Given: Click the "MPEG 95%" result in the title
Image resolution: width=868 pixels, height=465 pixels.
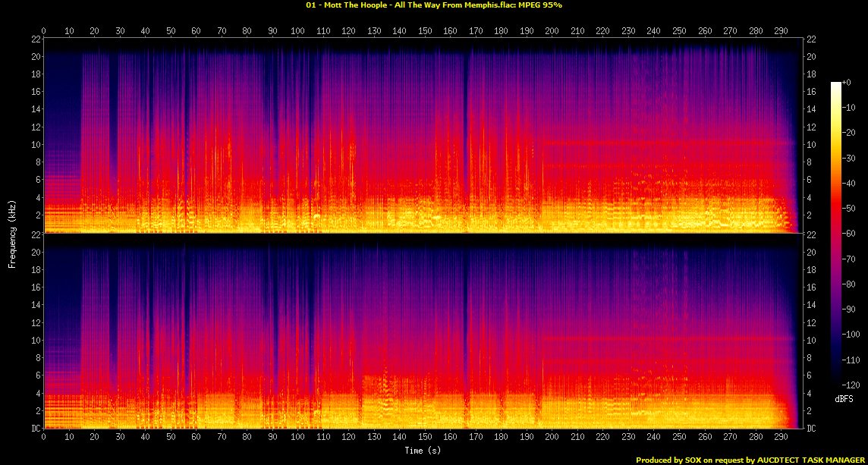Looking at the screenshot, I should [540, 5].
